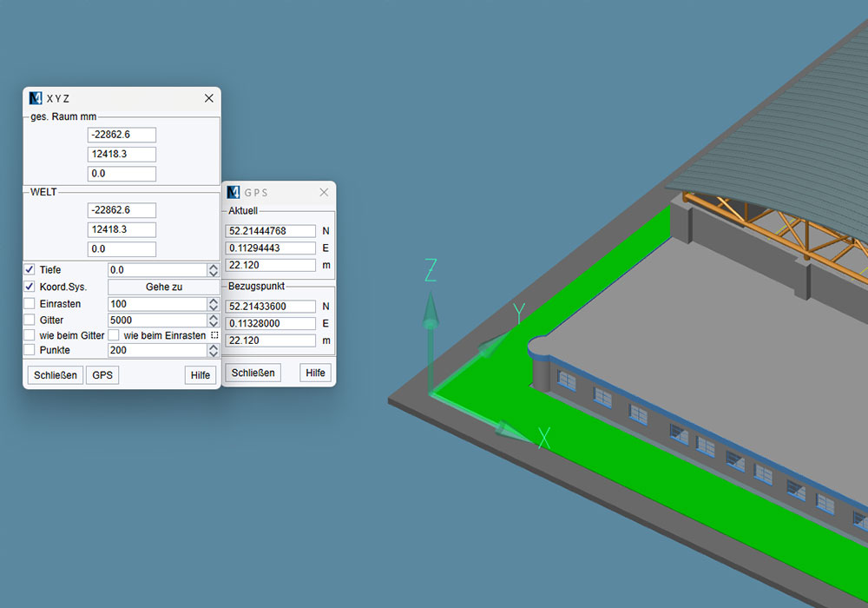Image resolution: width=868 pixels, height=608 pixels.
Task: Click the Gitter value spinner arrows
Action: 214,320
